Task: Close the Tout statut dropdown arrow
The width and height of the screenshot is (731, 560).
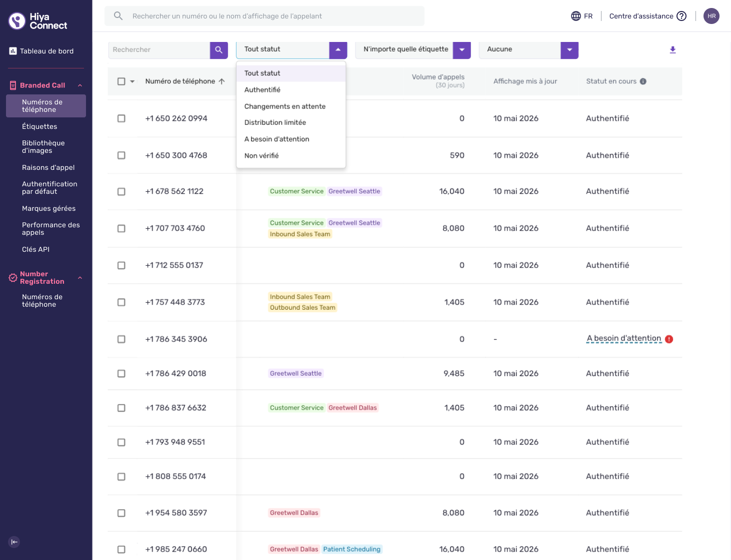Action: click(x=338, y=50)
